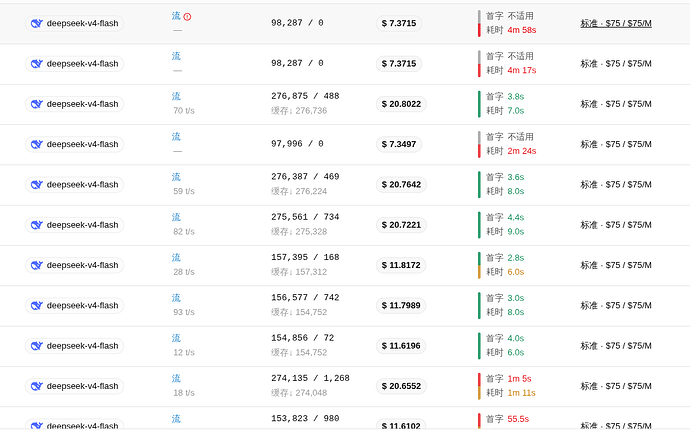The width and height of the screenshot is (690, 439).
Task: Click whale icon in the 97,996 tokens row
Action: [37, 144]
